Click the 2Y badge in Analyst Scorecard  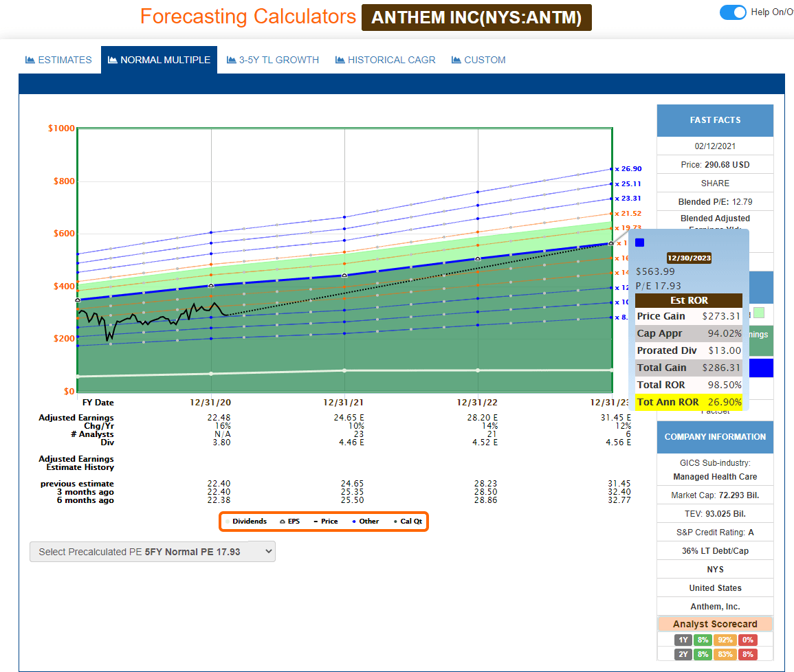pos(683,654)
